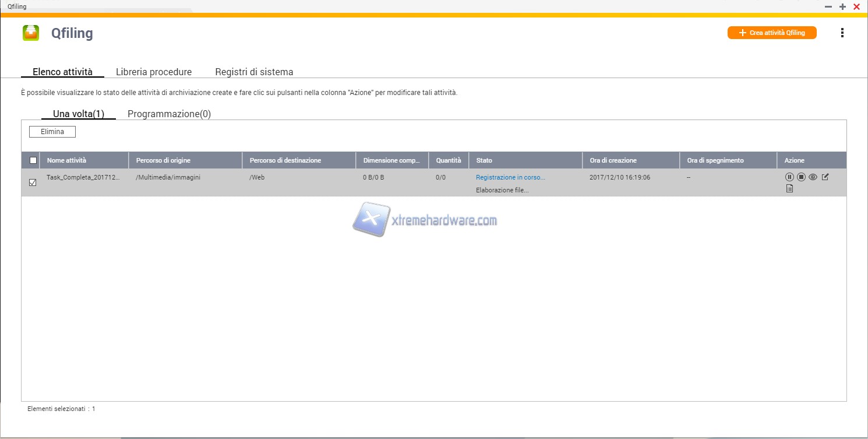Viewport: 868px width, 439px height.
Task: Toggle the select-all header checkbox
Action: (33, 160)
